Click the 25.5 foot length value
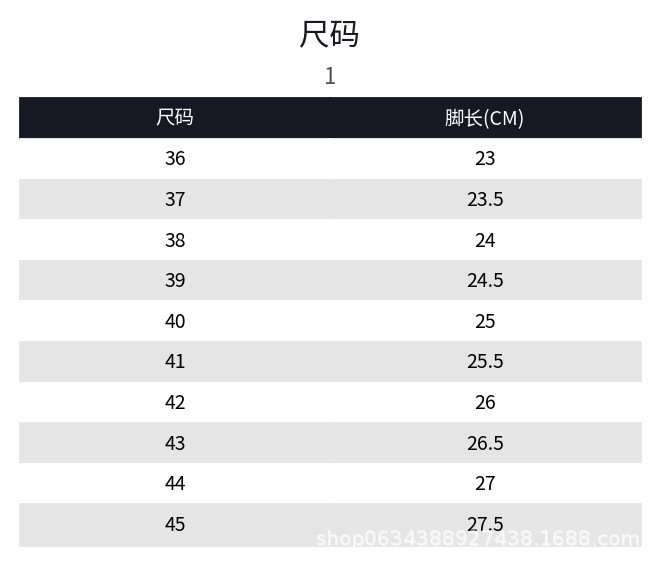660x565 pixels. pos(485,361)
